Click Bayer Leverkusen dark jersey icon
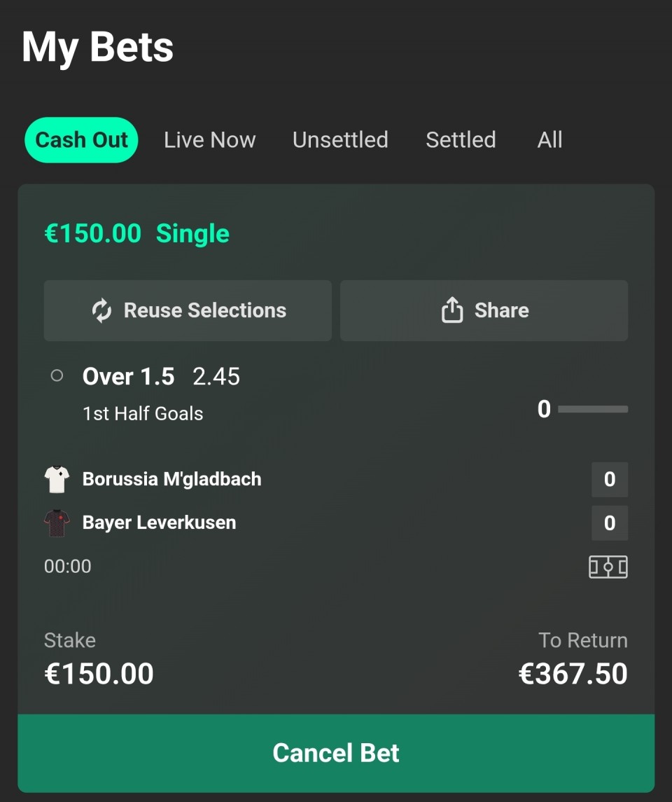 point(57,523)
